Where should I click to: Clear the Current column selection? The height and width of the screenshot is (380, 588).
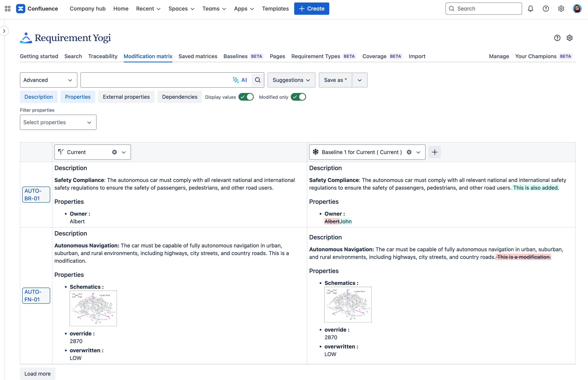114,152
